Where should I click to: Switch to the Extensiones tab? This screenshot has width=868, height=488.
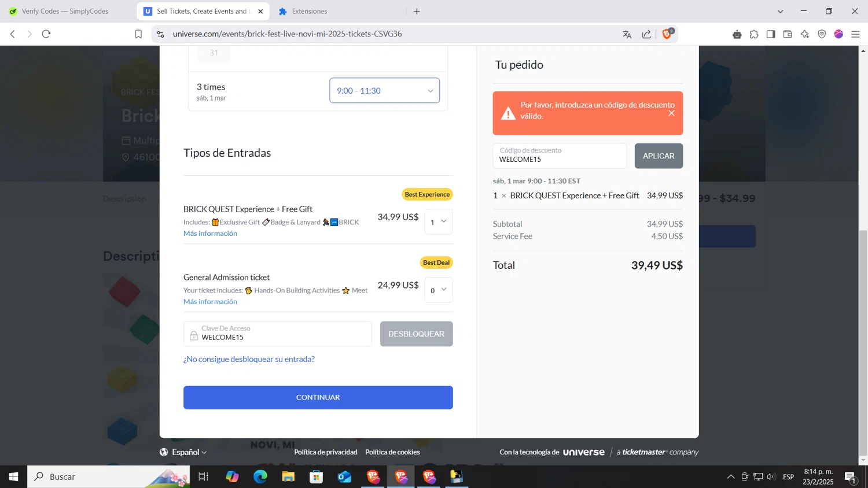click(x=310, y=11)
